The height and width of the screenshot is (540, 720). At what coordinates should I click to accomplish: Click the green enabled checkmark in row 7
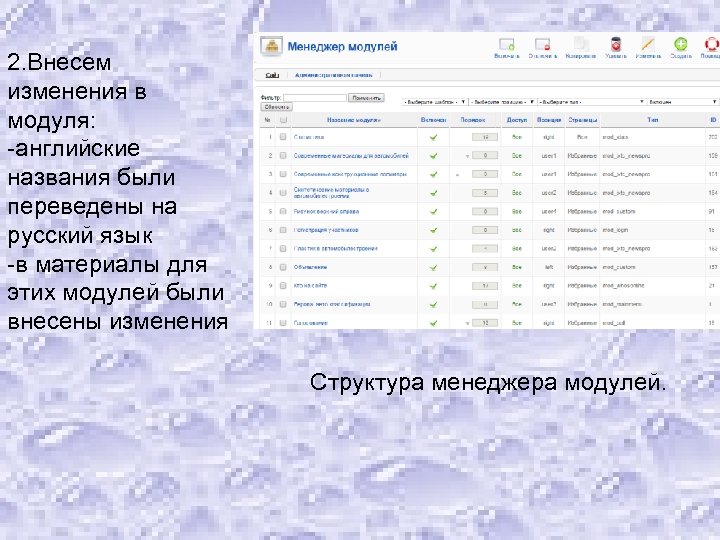click(x=433, y=249)
